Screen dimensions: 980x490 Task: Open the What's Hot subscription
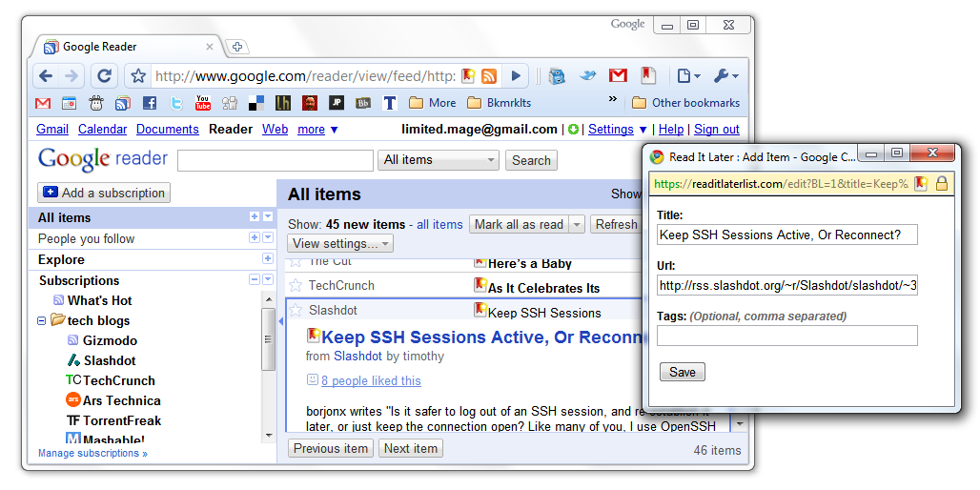(x=100, y=300)
